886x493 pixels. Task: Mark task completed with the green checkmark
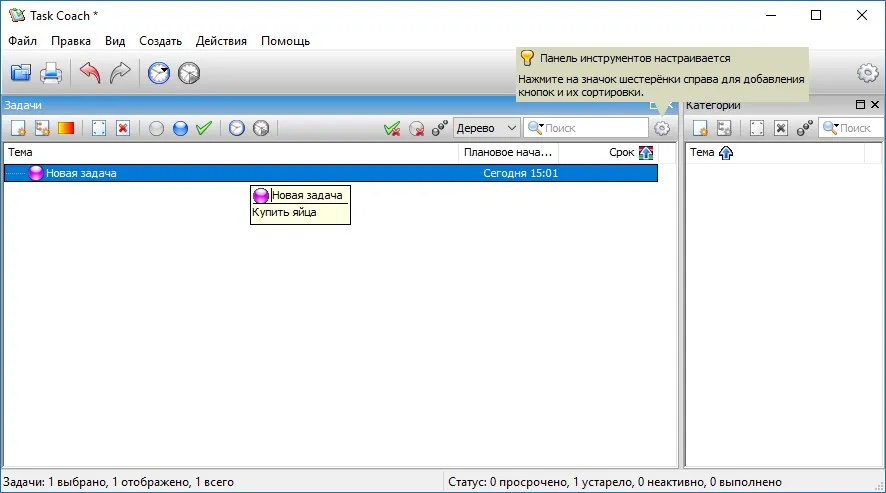click(x=204, y=128)
